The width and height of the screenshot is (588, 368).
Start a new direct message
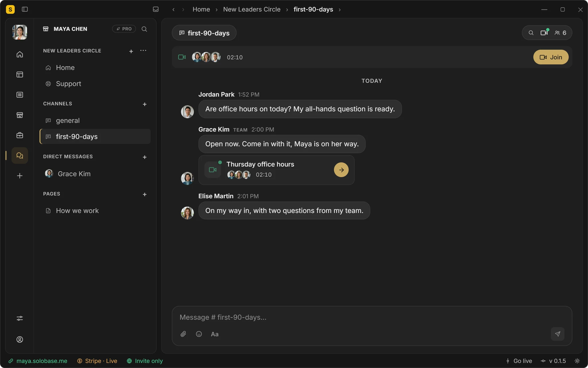[145, 157]
